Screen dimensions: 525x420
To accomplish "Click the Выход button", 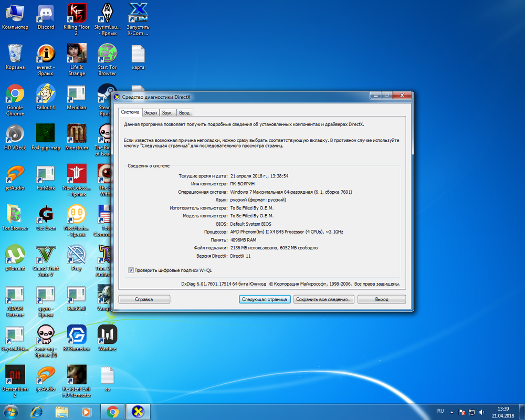I will 382,299.
